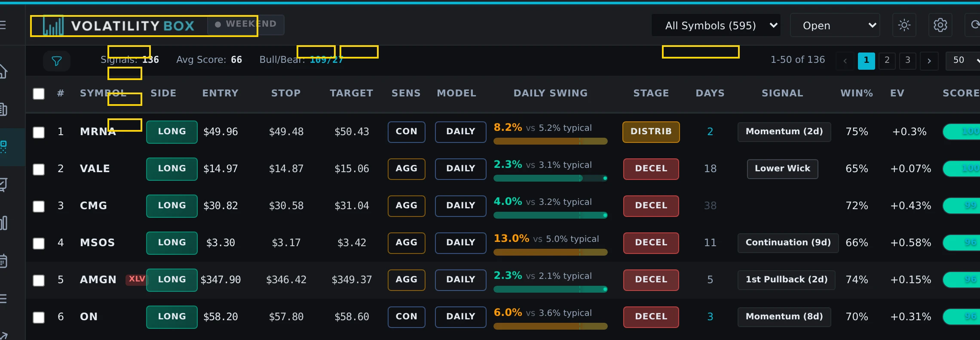Sort by SYMBOL column header
The image size is (980, 340).
103,93
